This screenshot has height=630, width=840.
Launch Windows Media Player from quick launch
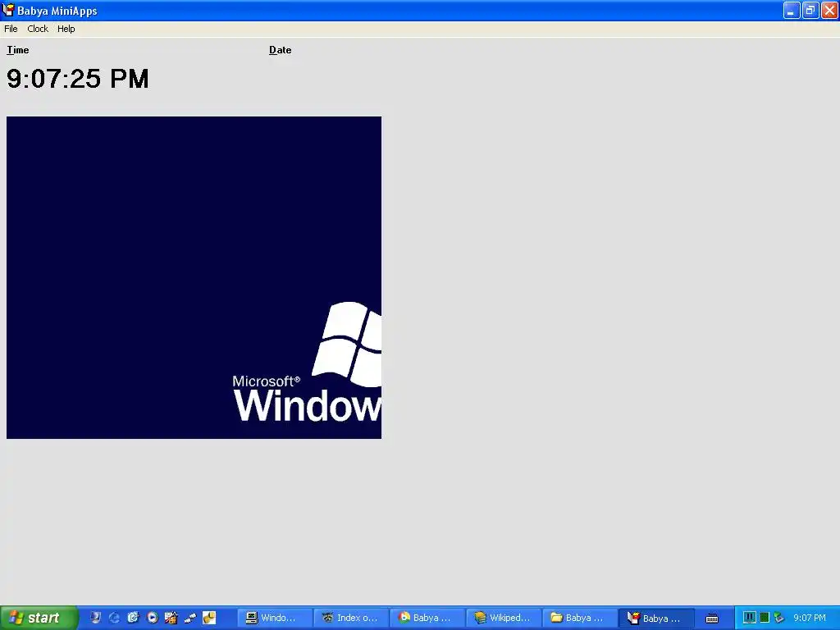point(152,618)
